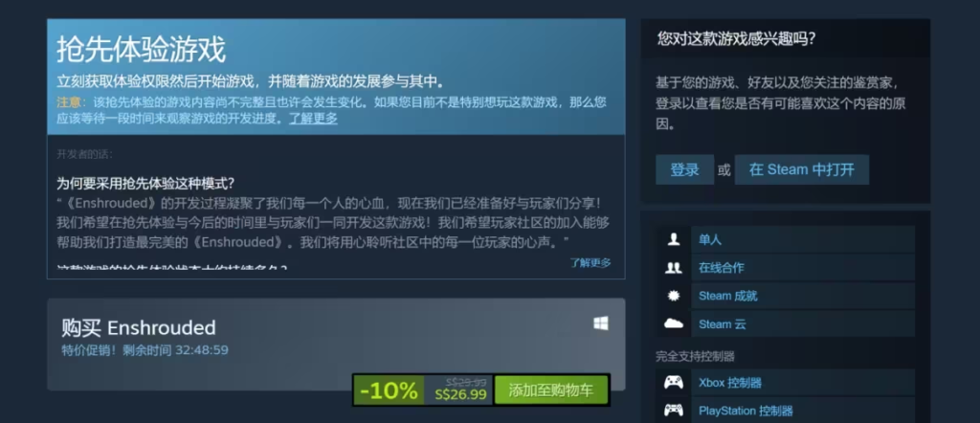Open the game via 在 Steam 中打开
The image size is (980, 423).
pyautogui.click(x=801, y=169)
